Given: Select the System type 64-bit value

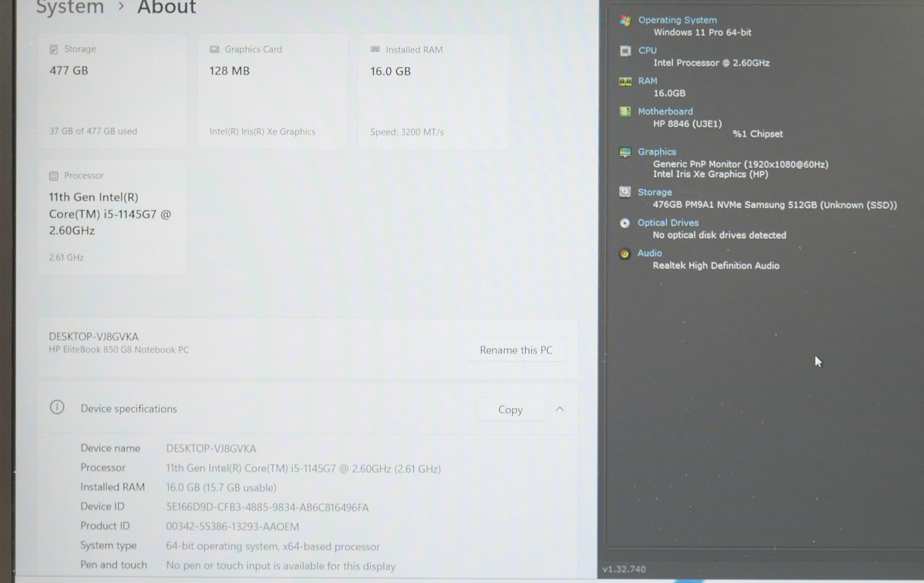Looking at the screenshot, I should tap(273, 547).
